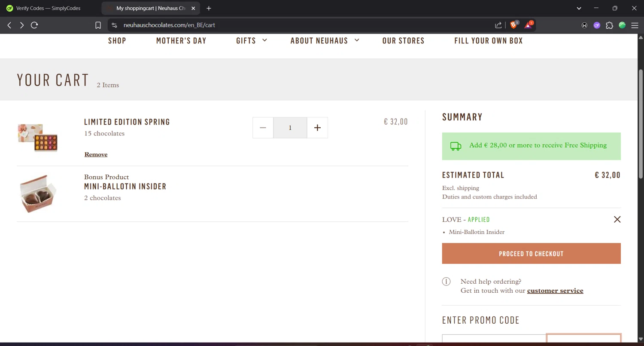Open FILL YOUR OWN BOX page
Screen dimensions: 644x346
[489, 41]
